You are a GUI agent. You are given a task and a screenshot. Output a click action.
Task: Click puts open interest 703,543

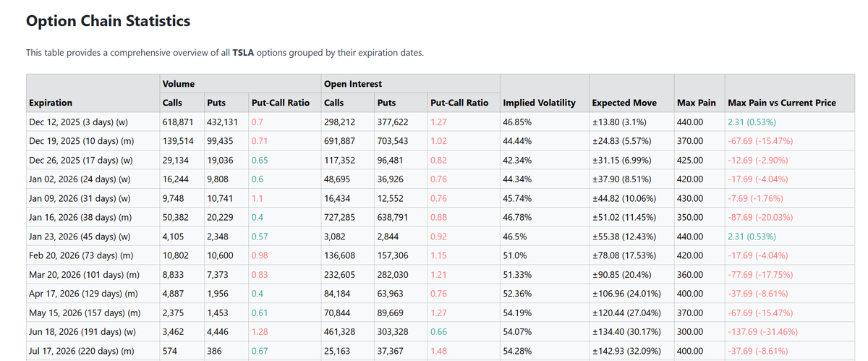[393, 140]
